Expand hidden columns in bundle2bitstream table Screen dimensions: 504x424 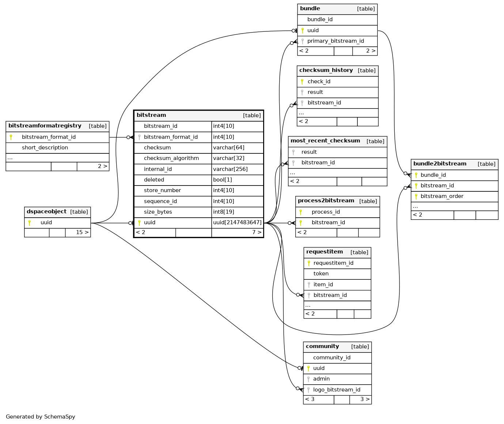tap(415, 206)
